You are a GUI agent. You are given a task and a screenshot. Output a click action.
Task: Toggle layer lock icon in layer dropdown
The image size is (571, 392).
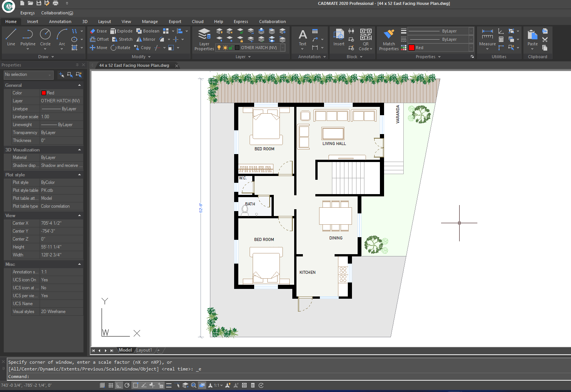(231, 48)
